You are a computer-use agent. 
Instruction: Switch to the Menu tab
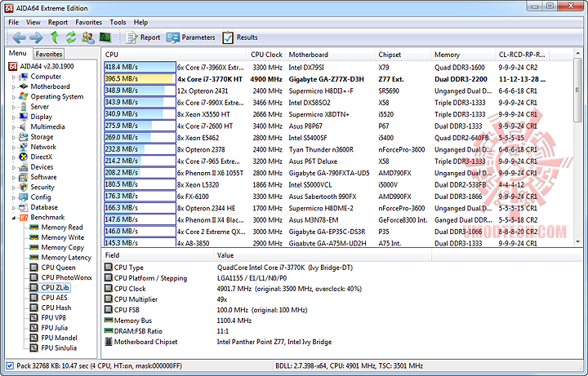18,53
